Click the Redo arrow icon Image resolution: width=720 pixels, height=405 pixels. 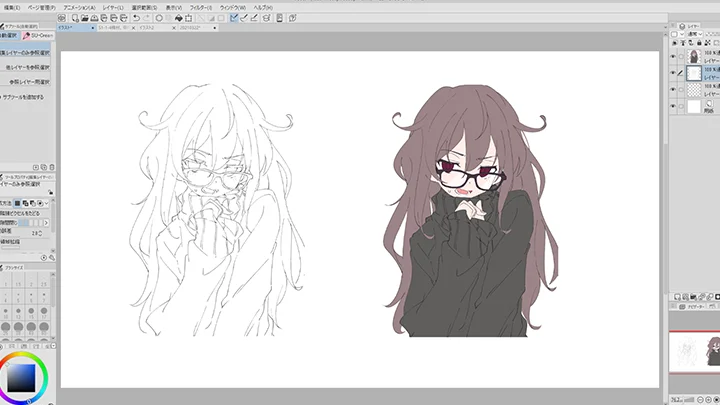coord(146,18)
